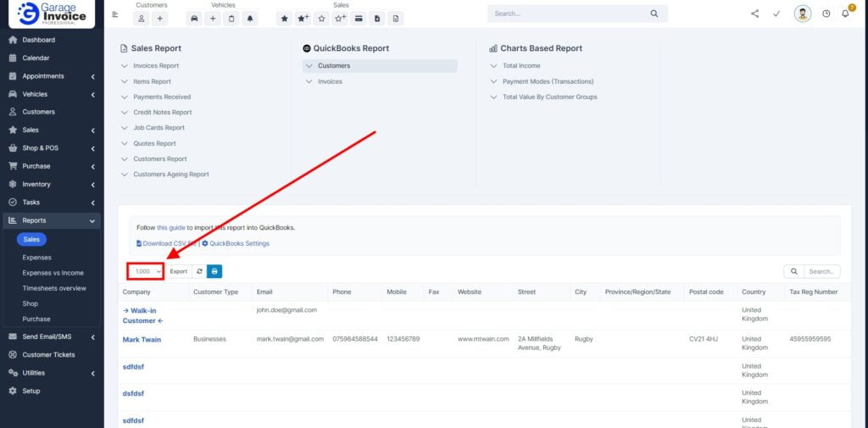Open Expenses vs Income report
Viewport: 868px width, 428px height.
click(x=53, y=273)
